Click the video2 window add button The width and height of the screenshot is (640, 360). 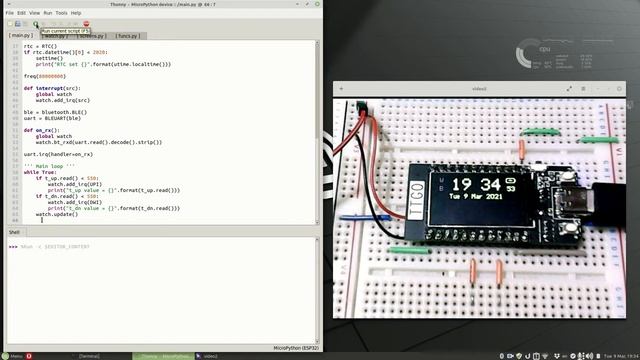341,89
